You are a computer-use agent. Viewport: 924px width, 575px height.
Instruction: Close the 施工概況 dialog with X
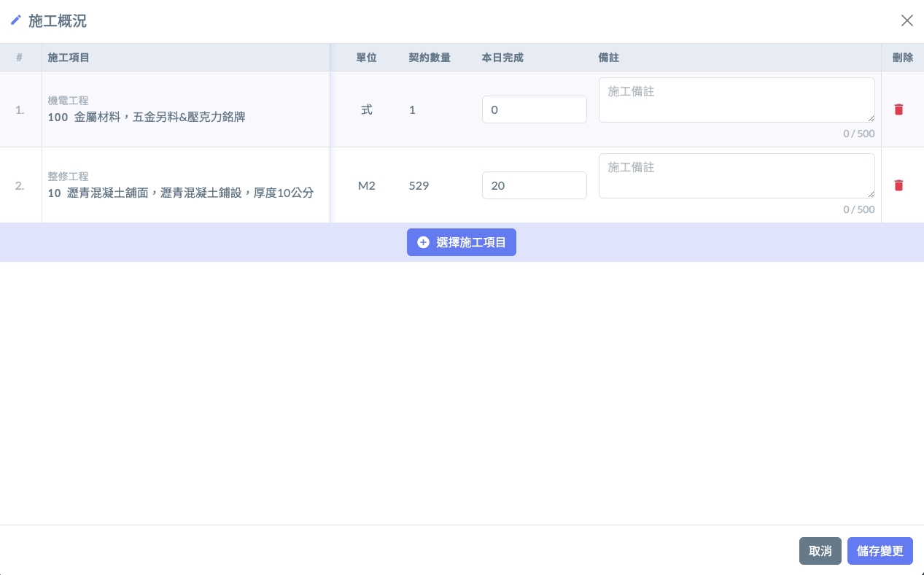pyautogui.click(x=906, y=20)
